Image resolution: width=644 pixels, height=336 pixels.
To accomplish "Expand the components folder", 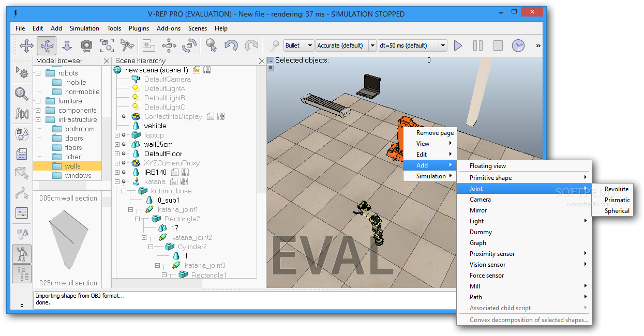I will click(38, 110).
